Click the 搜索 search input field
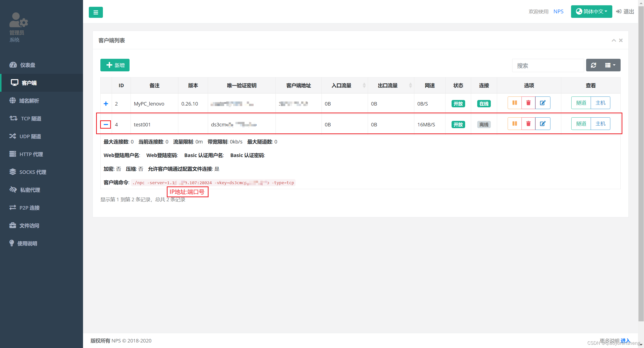 pyautogui.click(x=548, y=66)
